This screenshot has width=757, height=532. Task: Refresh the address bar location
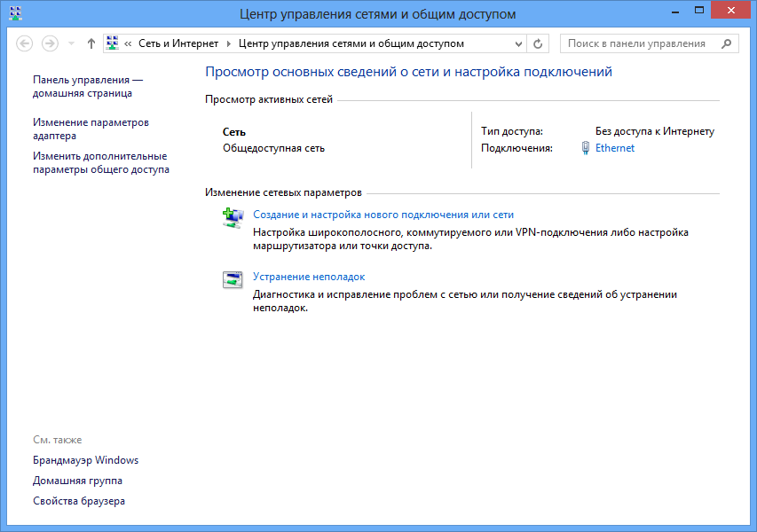pos(538,43)
